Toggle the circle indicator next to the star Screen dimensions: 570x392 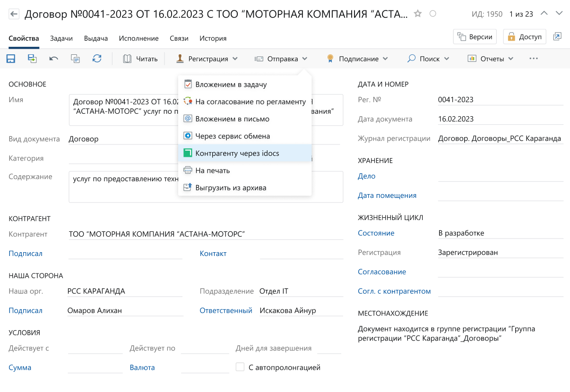click(432, 14)
